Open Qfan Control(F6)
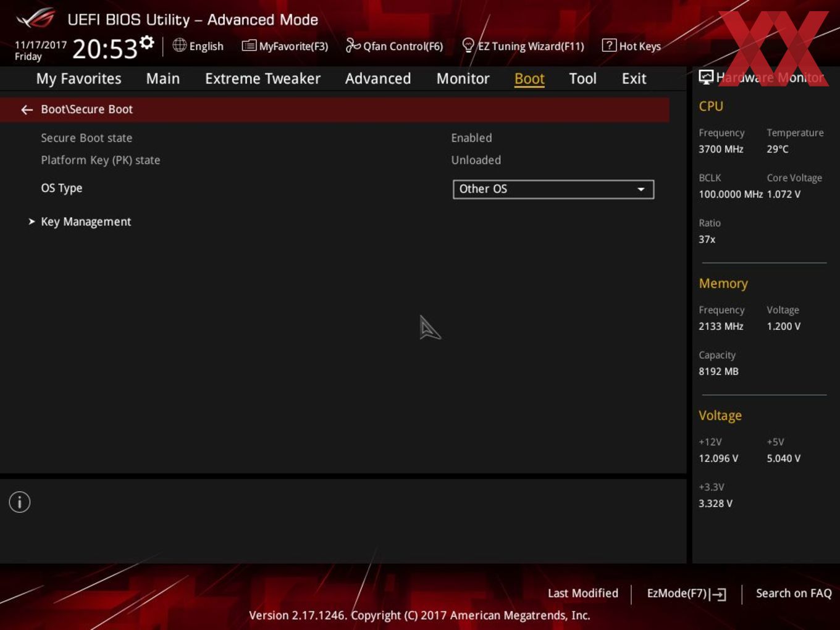This screenshot has height=630, width=840. (394, 46)
